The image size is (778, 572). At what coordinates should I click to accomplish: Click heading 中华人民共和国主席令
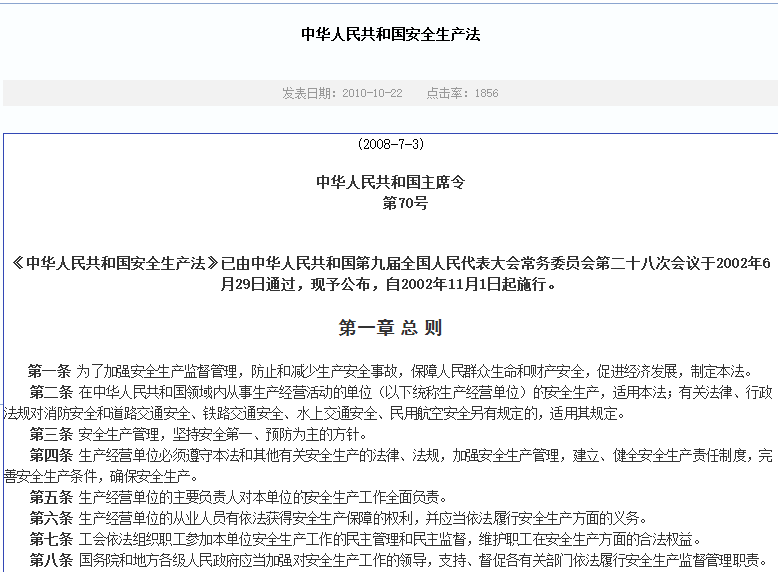click(390, 182)
